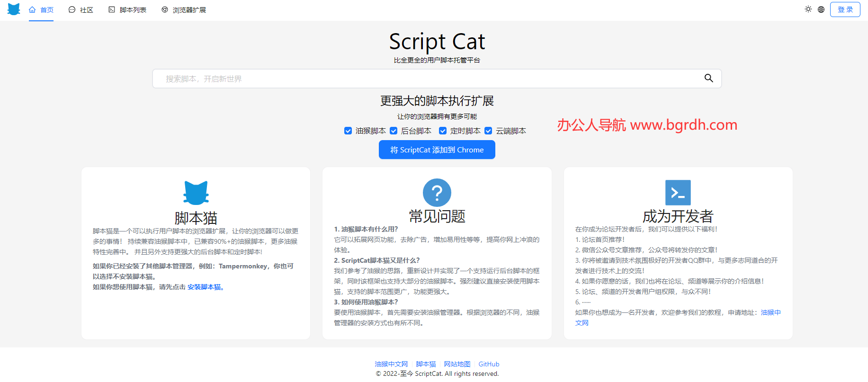Open the footer GitHub link
This screenshot has height=382, width=868.
(489, 364)
